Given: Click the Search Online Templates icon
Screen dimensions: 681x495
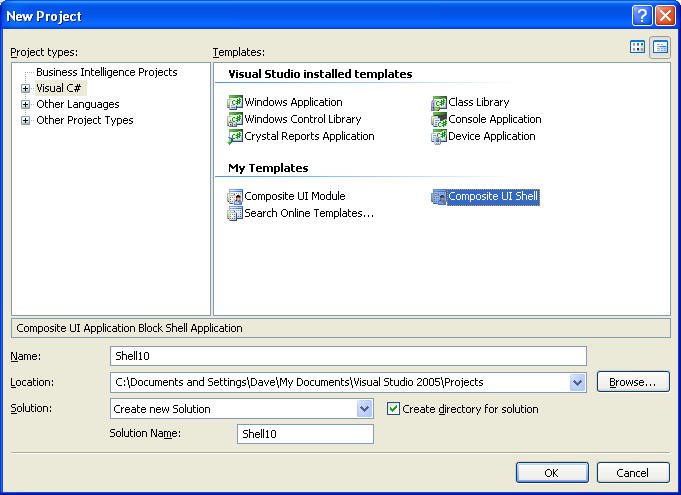Looking at the screenshot, I should (236, 213).
